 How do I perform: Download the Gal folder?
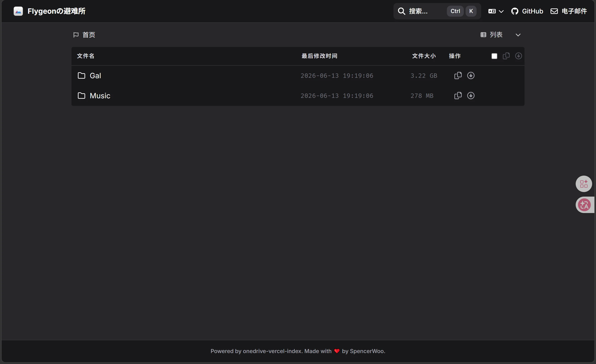470,75
